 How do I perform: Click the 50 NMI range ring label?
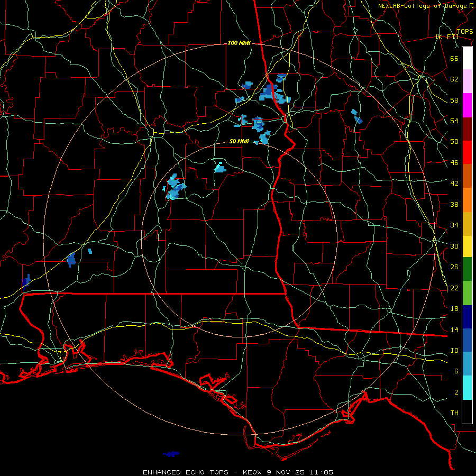[239, 141]
